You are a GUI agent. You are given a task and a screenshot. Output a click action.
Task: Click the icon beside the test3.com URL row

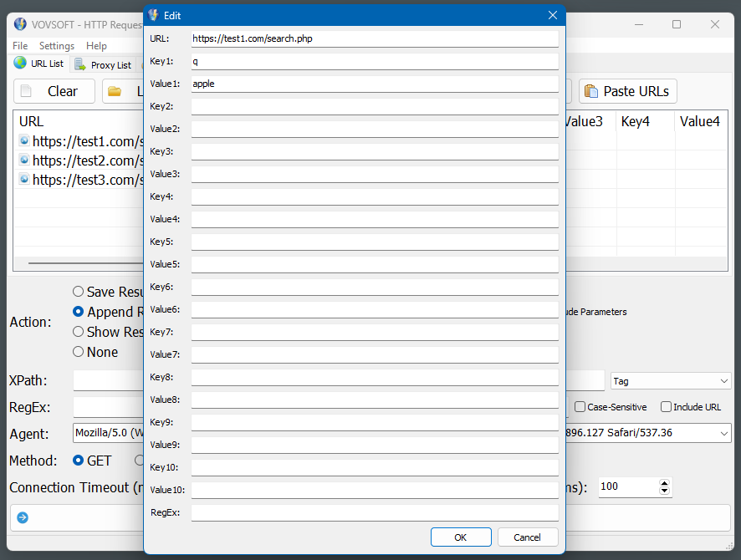pos(24,179)
